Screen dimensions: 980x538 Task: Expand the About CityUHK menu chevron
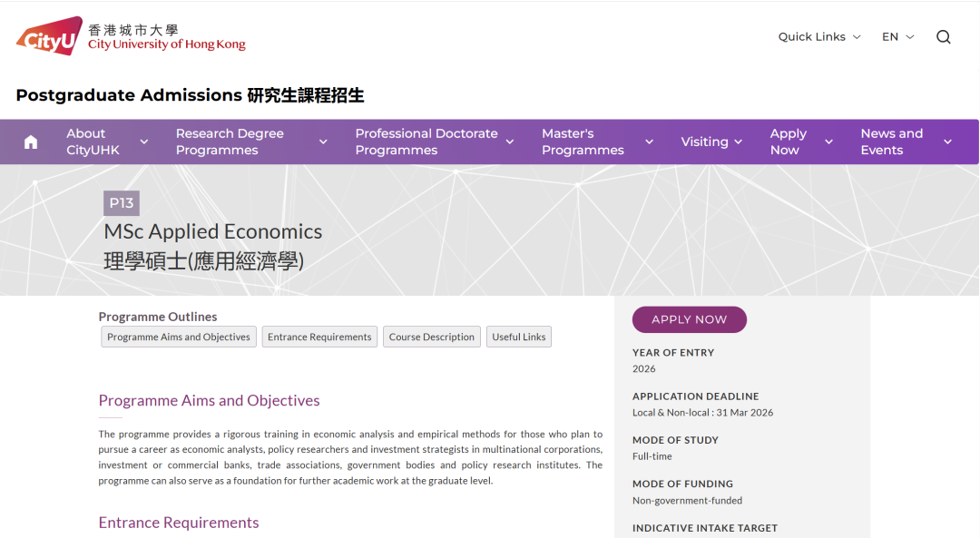pyautogui.click(x=143, y=142)
